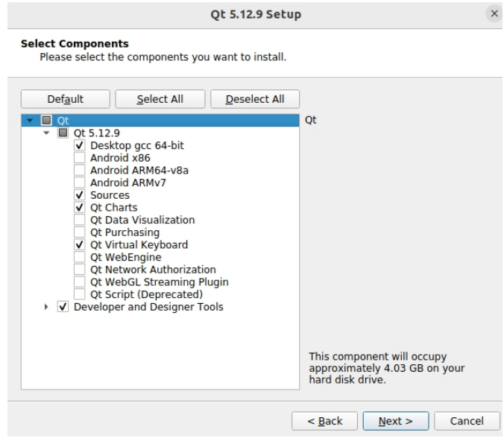Screen dimensions: 504x438
Task: Select the 'Qt WebEngine' row label
Action: [126, 258]
